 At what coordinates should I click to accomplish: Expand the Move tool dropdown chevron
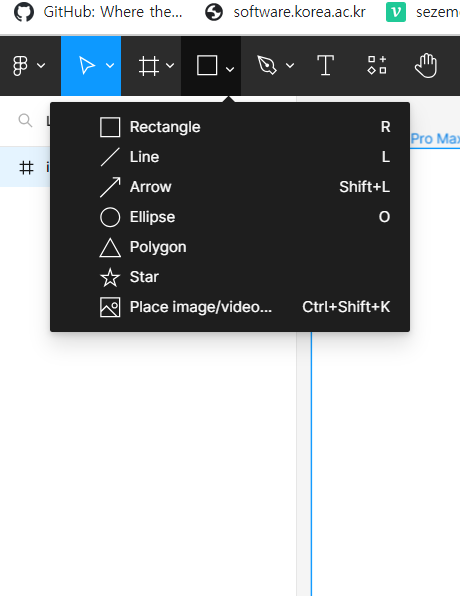pyautogui.click(x=110, y=66)
